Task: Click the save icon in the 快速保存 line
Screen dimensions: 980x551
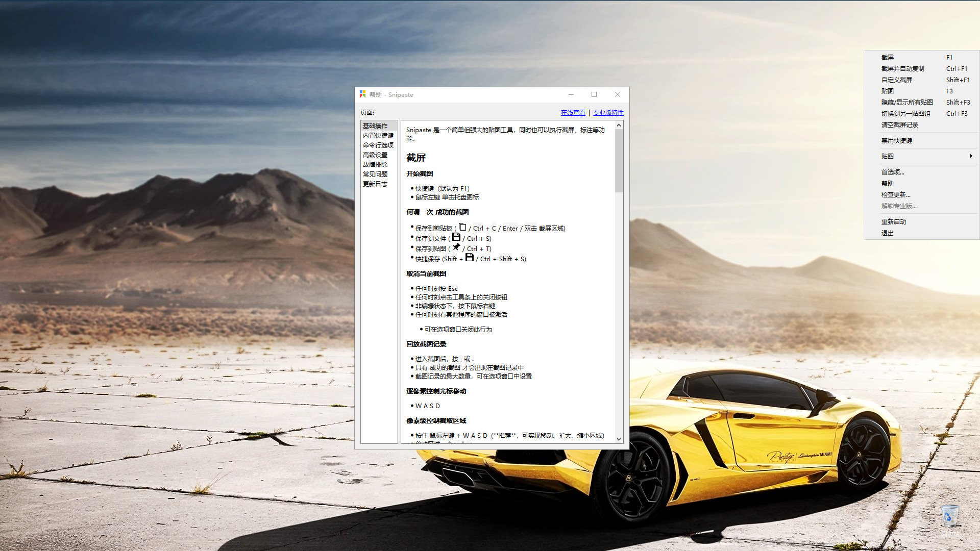Action: pos(469,258)
